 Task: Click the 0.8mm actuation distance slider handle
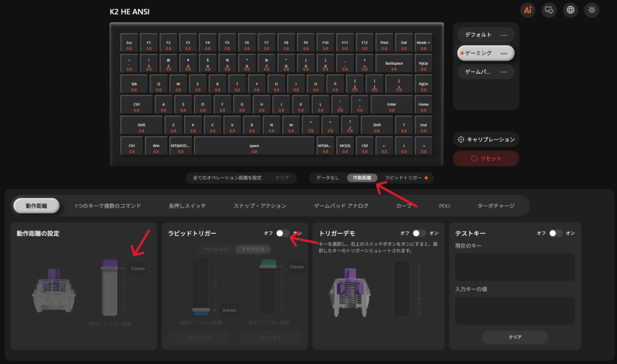click(110, 268)
